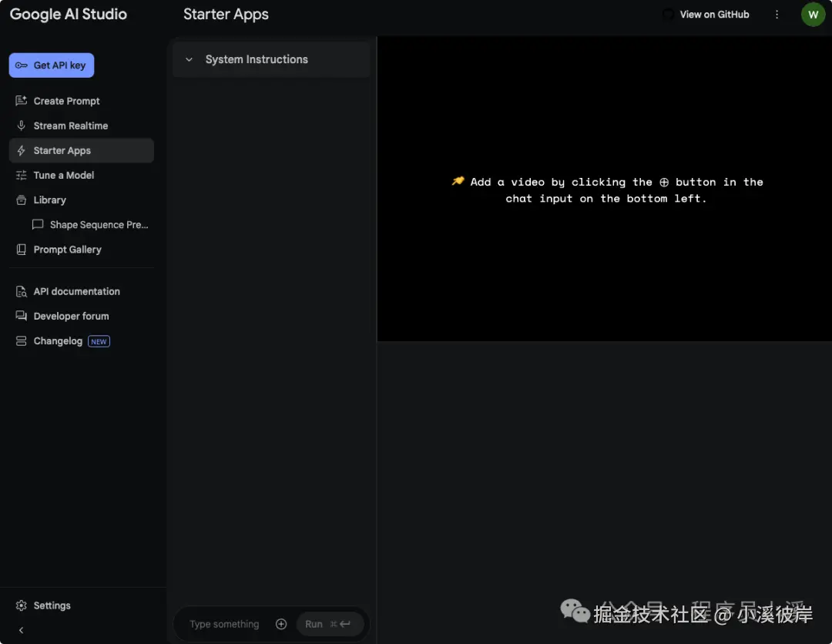The width and height of the screenshot is (832, 644).
Task: Focus the Type something input field
Action: [x=224, y=625]
